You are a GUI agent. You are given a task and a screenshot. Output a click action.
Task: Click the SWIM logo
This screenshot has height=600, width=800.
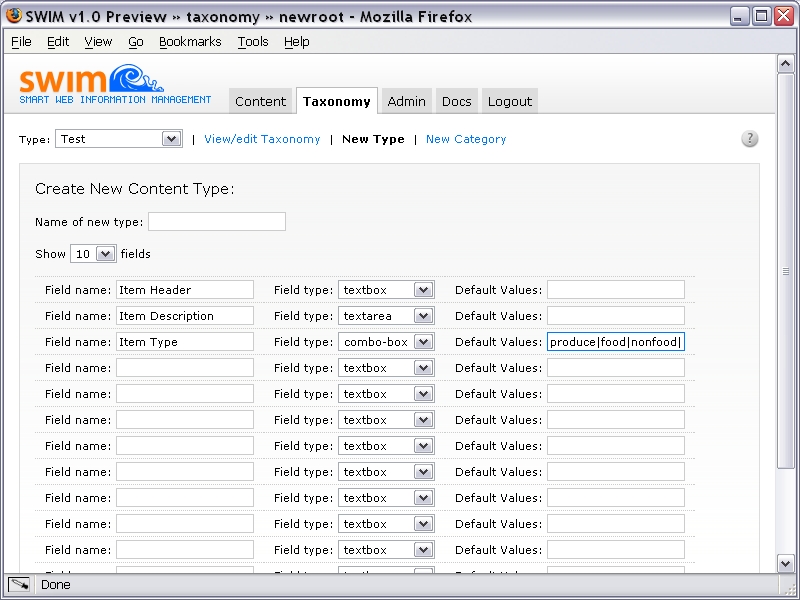(115, 85)
